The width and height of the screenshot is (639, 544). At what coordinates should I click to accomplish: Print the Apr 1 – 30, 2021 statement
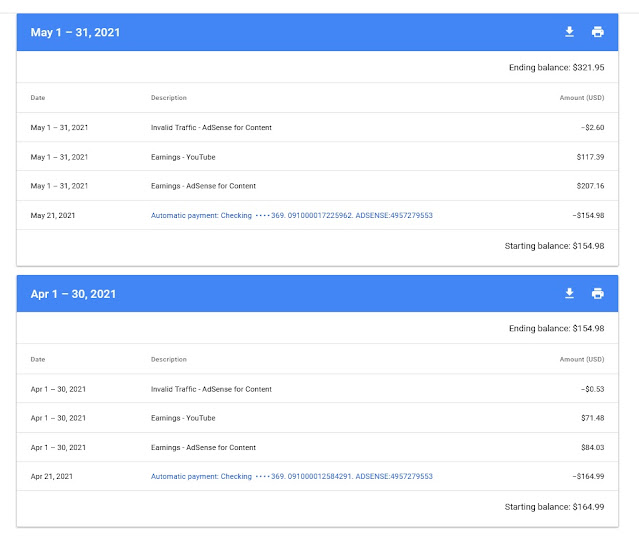tap(597, 293)
